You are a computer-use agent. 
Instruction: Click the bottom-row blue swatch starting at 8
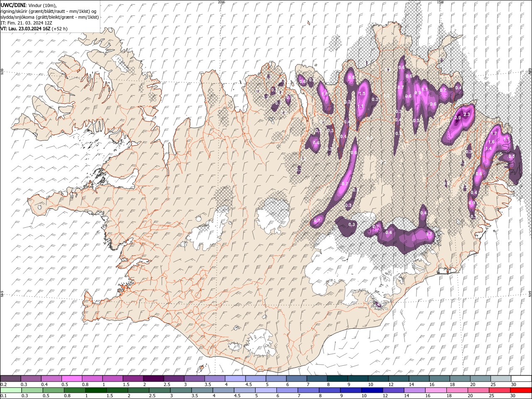point(329,390)
